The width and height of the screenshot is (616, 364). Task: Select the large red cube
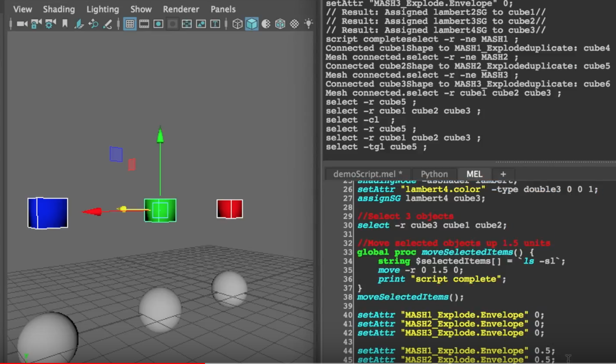coord(230,209)
